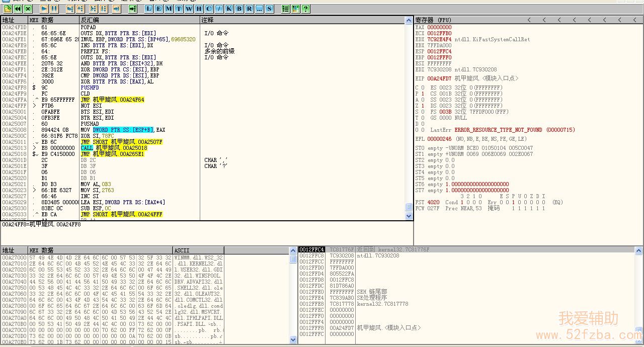Image resolution: width=644 pixels, height=347 pixels.
Task: Click EAX register value 00000000
Action: coord(439,27)
